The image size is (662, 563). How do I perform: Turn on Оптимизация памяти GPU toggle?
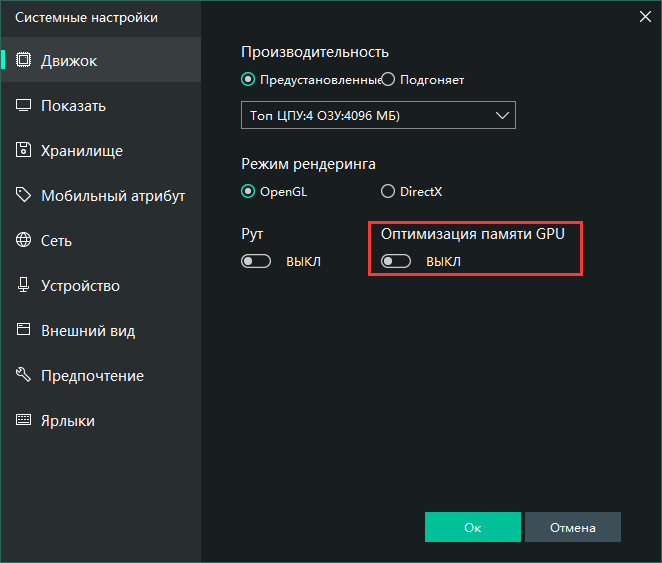pos(396,261)
